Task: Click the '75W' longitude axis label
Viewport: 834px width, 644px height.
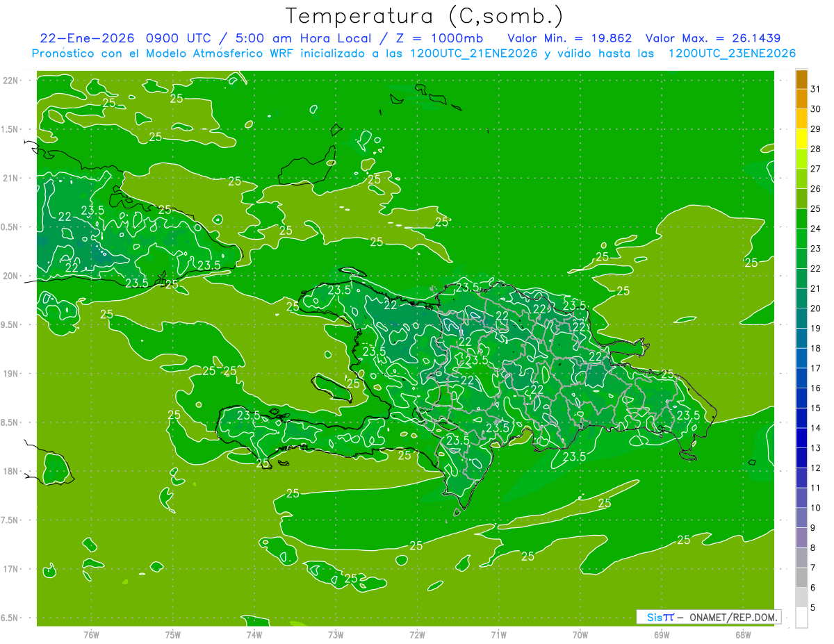Action: click(x=172, y=634)
